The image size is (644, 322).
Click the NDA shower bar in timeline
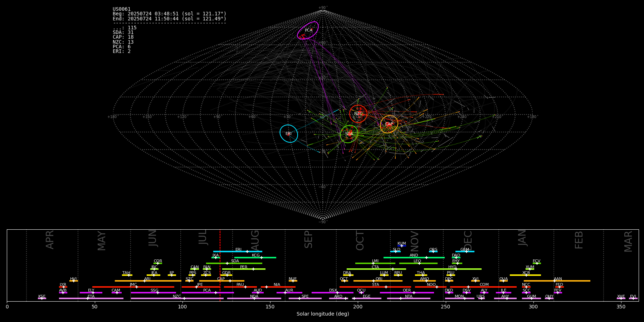point(254,298)
